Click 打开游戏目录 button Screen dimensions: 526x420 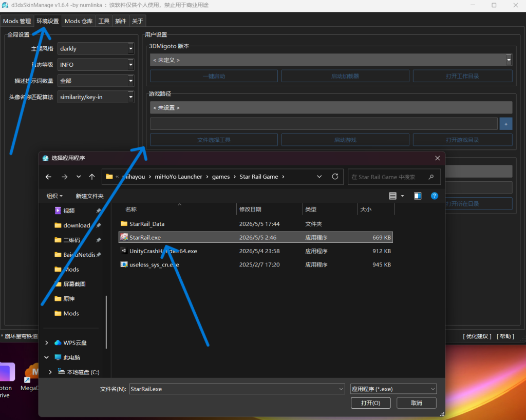click(462, 140)
